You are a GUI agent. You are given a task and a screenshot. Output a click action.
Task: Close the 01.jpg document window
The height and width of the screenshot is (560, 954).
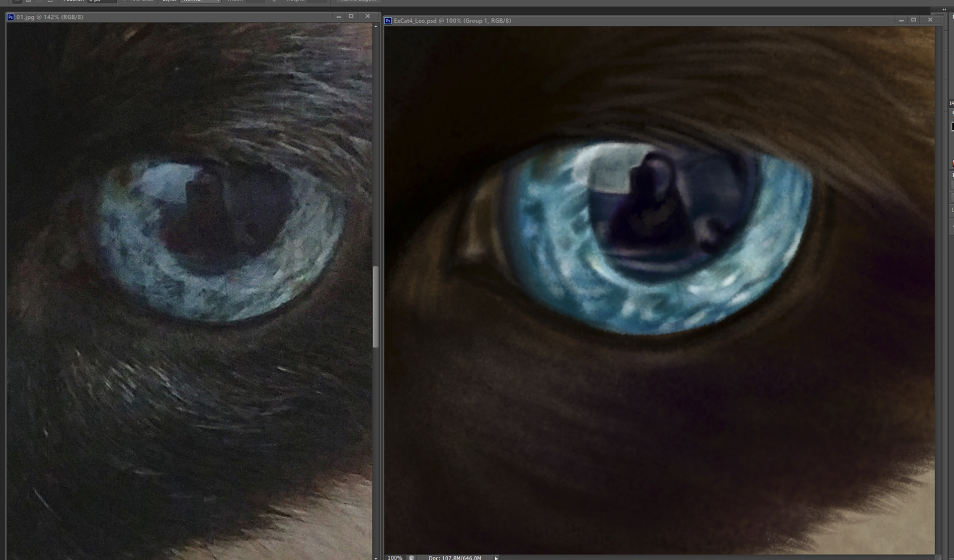tap(368, 16)
